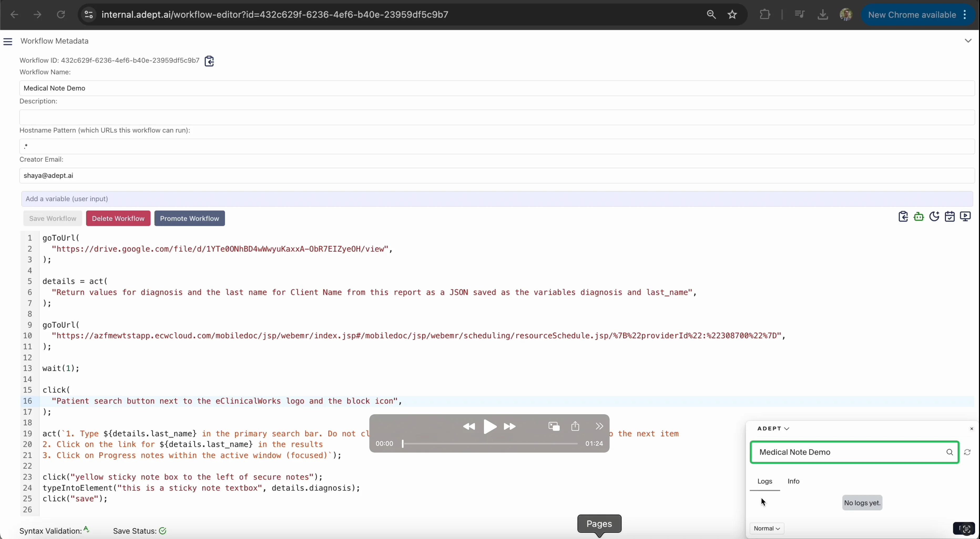Image resolution: width=980 pixels, height=539 pixels.
Task: Refresh the Adept panel workflow list
Action: [x=968, y=453]
